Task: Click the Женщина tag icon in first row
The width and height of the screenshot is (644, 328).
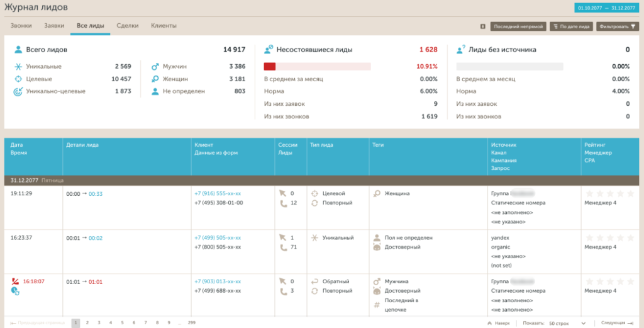Action: pyautogui.click(x=377, y=193)
